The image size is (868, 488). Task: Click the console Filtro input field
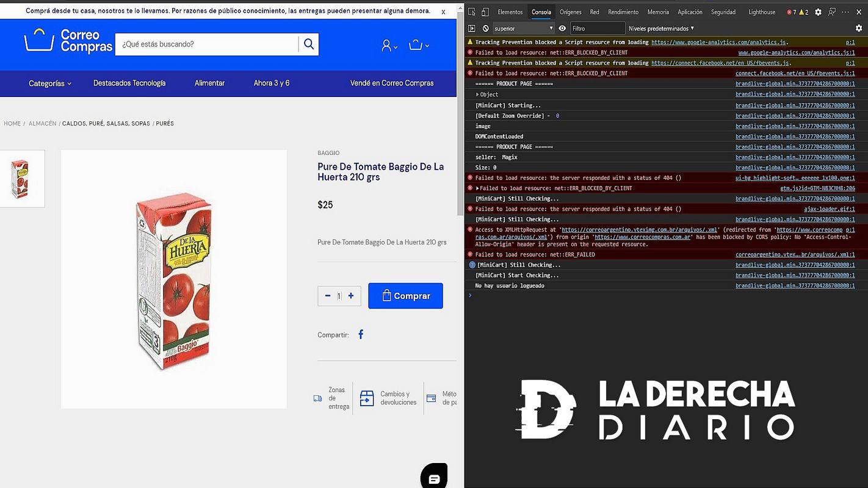point(598,28)
